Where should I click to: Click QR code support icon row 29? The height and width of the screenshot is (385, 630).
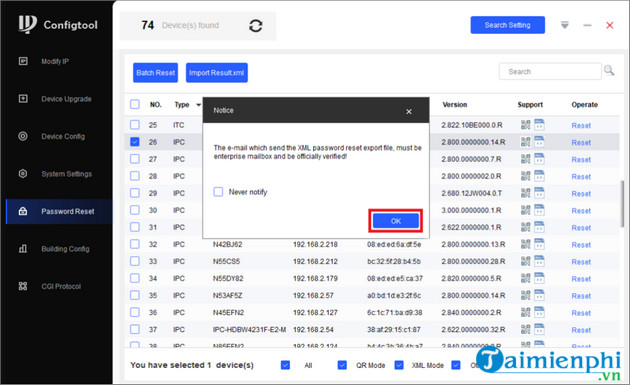point(526,193)
